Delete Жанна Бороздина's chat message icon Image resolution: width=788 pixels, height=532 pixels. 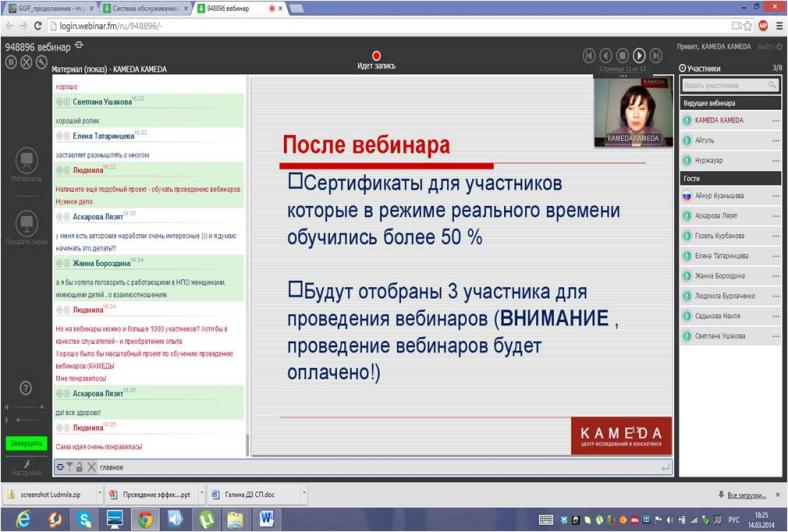tap(59, 263)
